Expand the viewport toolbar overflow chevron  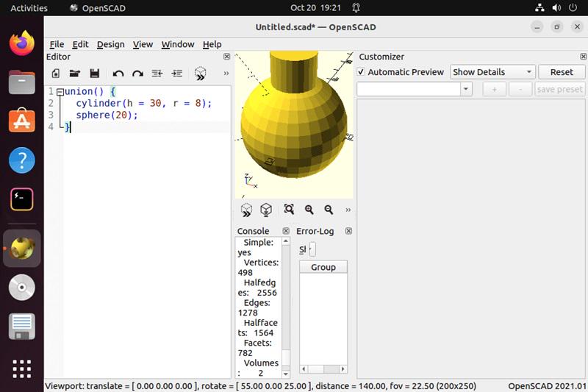[x=348, y=210]
